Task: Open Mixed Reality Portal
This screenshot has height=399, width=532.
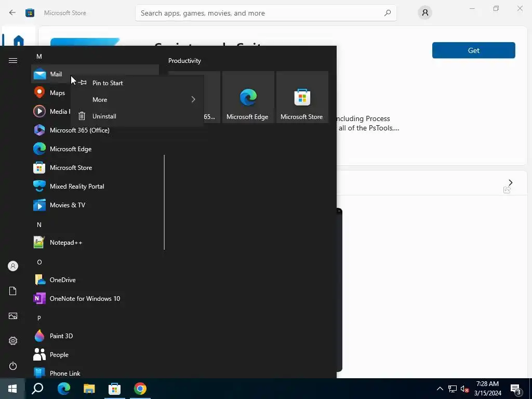Action: (x=95, y=187)
